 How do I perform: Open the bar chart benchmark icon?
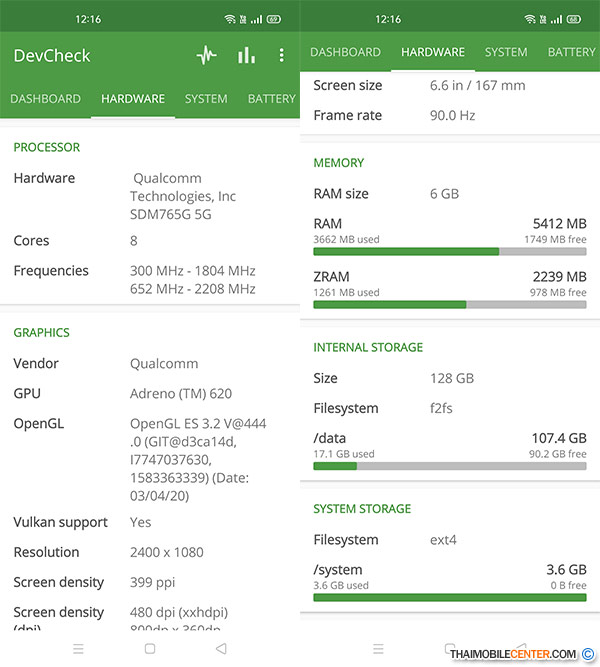pos(246,56)
